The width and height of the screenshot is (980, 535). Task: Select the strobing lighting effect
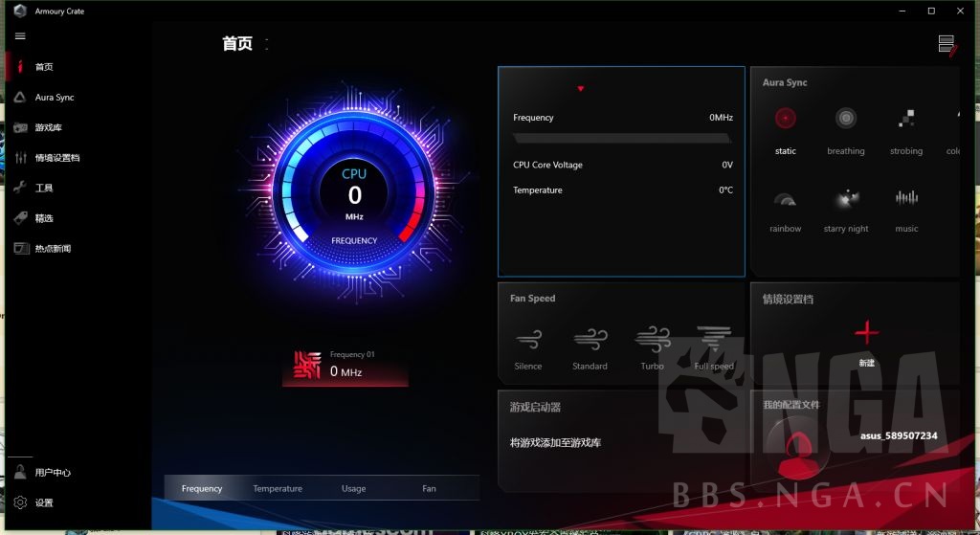click(906, 130)
